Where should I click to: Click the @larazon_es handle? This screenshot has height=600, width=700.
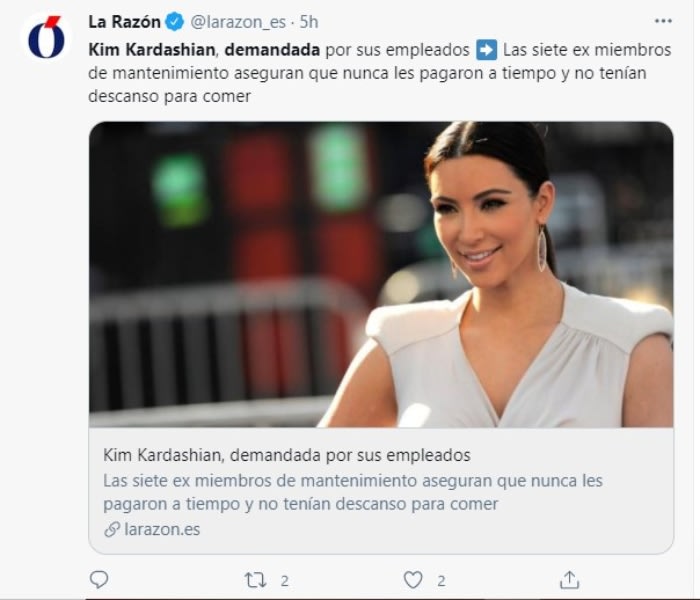click(x=240, y=22)
